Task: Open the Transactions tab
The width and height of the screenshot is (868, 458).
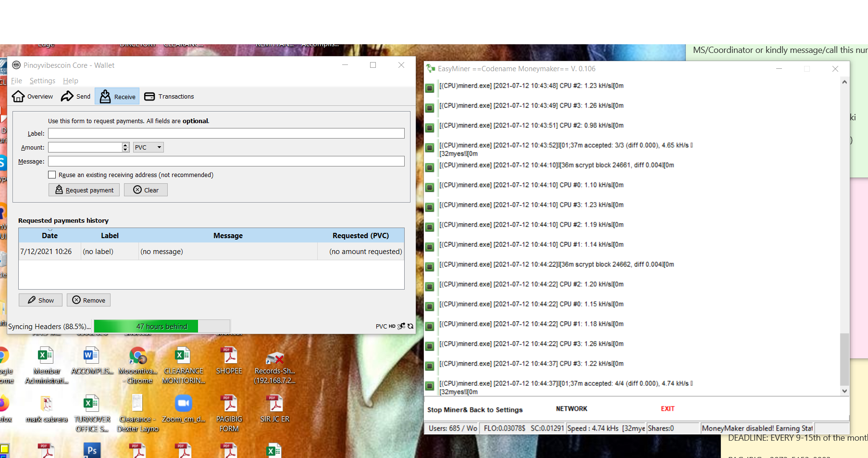Action: 169,97
